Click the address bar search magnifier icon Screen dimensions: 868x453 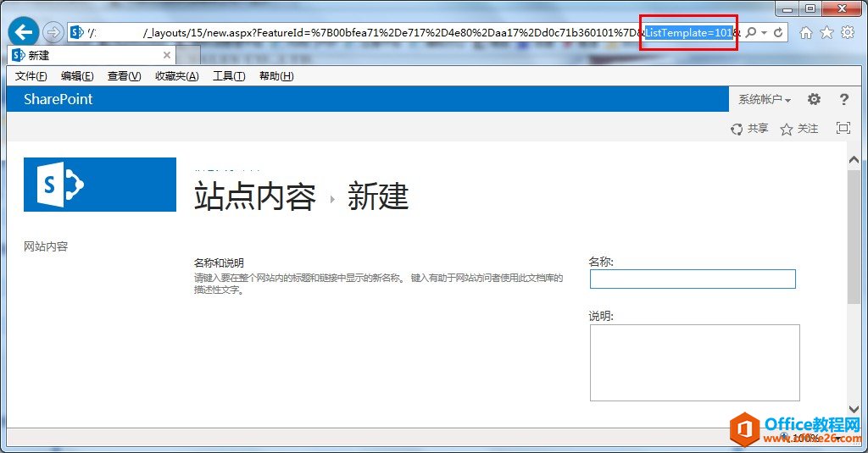click(x=751, y=33)
